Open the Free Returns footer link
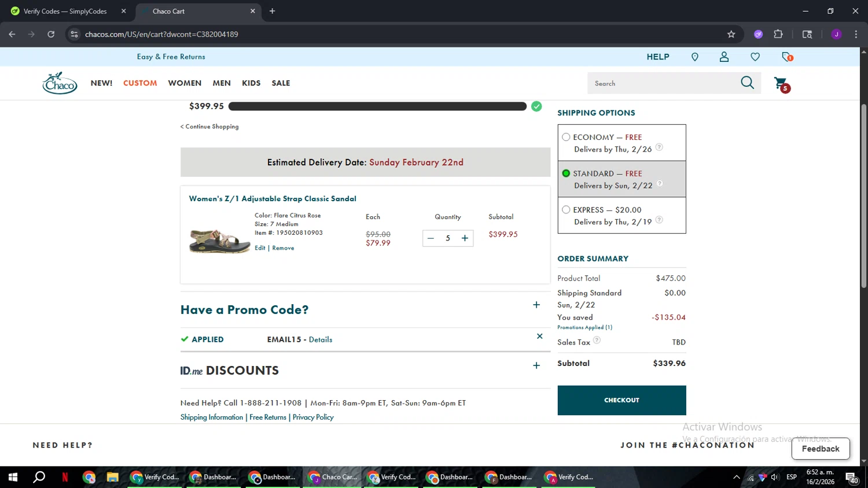The width and height of the screenshot is (868, 488). point(268,417)
